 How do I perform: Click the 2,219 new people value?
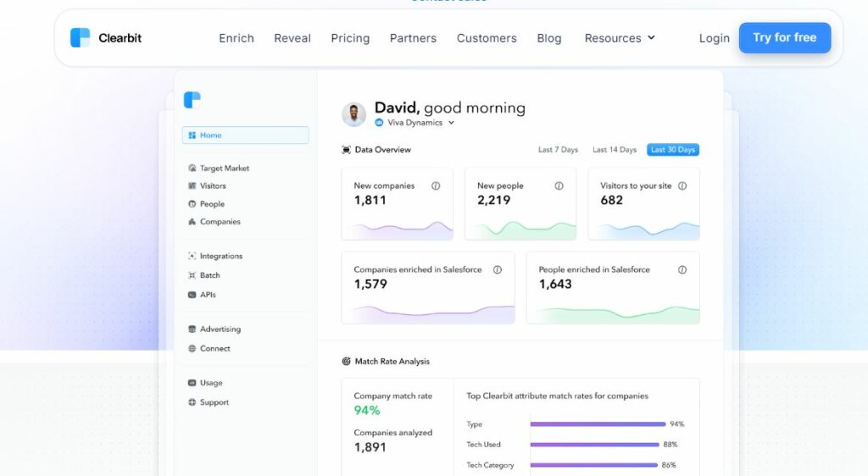click(494, 200)
